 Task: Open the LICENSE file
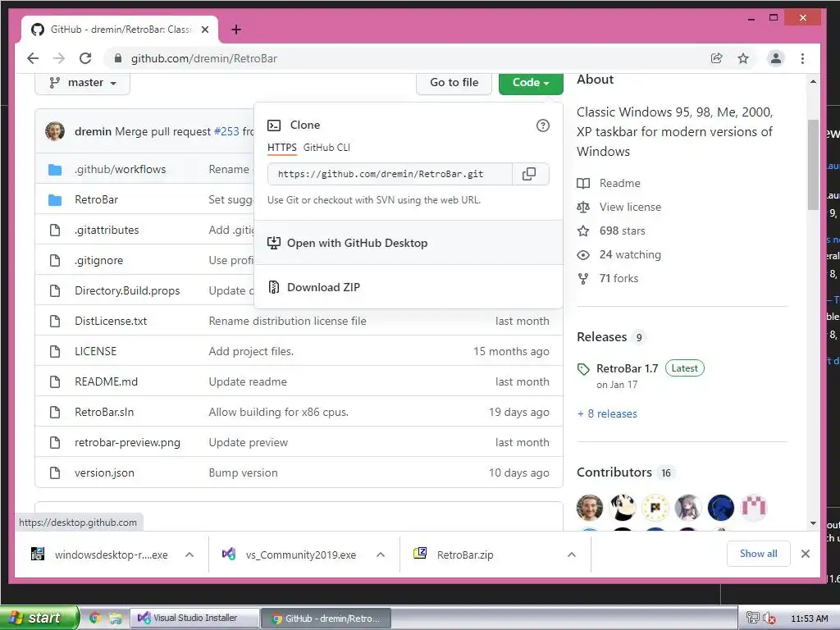95,351
